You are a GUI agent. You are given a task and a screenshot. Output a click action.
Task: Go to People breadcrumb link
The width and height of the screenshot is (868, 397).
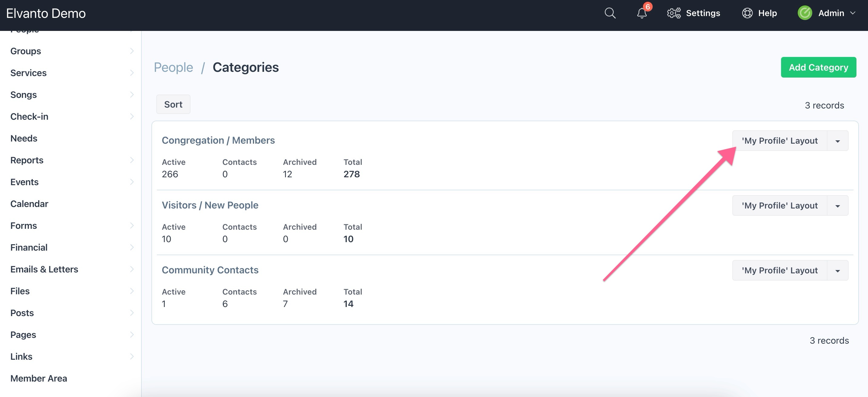coord(173,68)
